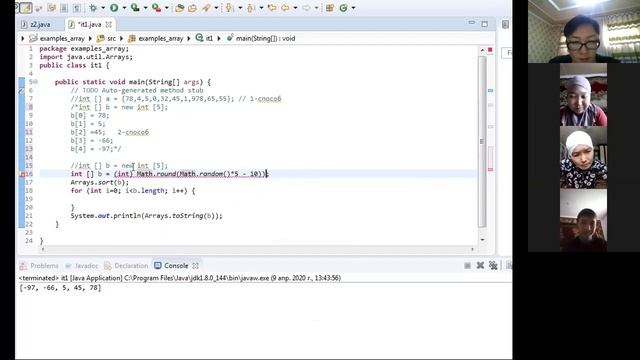Click main(String[]) : void in breadcrumb
640x360 pixels.
coord(261,38)
